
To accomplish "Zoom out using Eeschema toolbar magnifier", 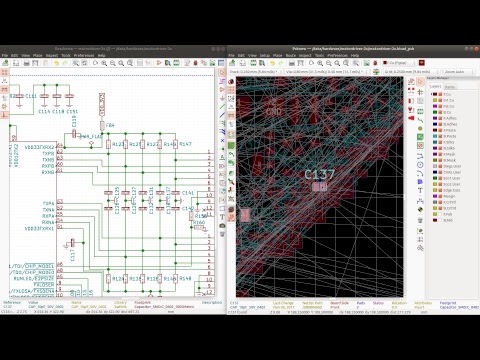I will click(113, 63).
